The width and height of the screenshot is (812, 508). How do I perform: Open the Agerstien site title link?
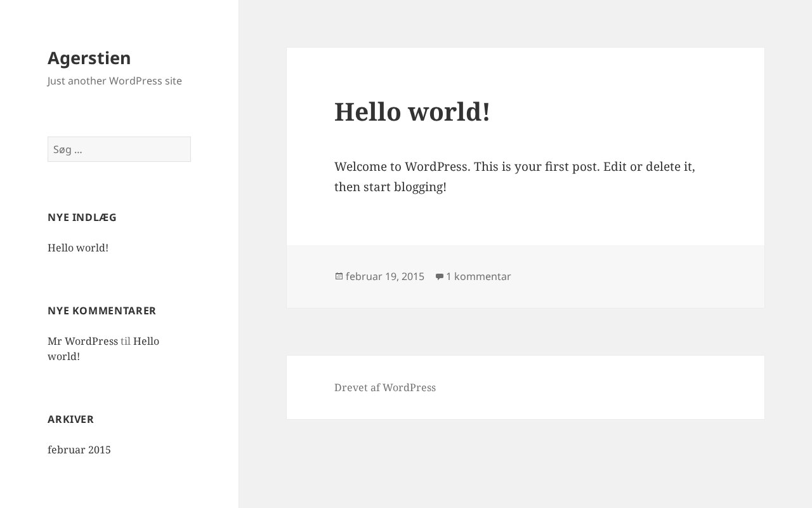click(x=89, y=58)
